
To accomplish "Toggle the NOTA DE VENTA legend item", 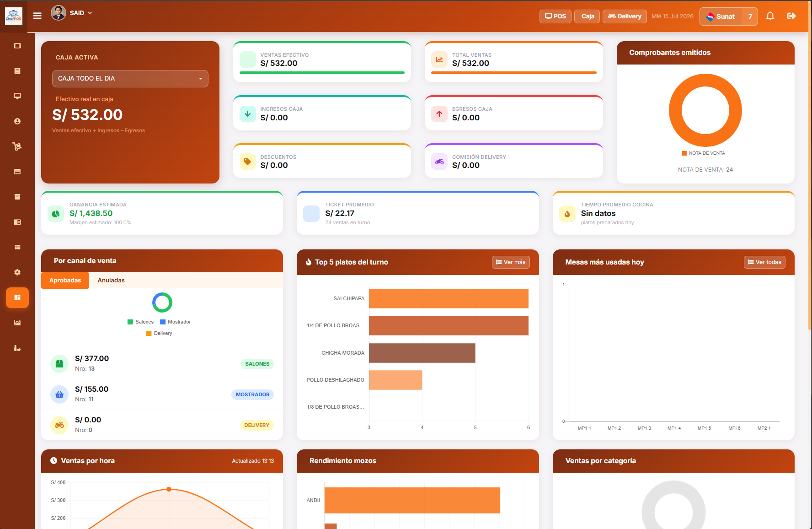I will click(x=704, y=153).
